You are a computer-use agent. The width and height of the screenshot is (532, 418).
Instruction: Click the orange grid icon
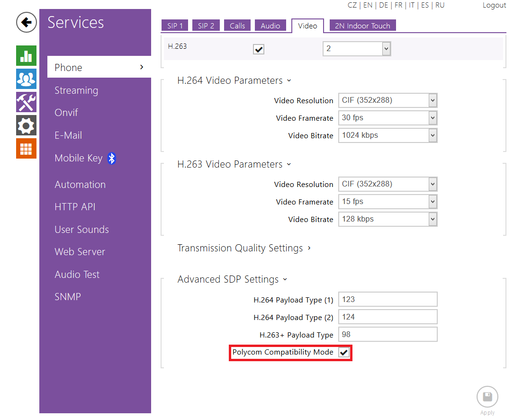[x=26, y=149]
